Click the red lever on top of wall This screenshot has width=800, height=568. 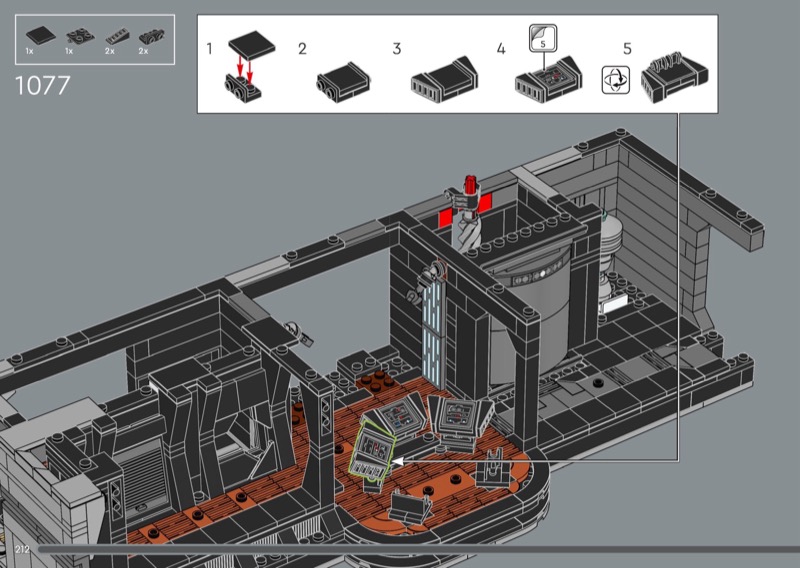[469, 187]
